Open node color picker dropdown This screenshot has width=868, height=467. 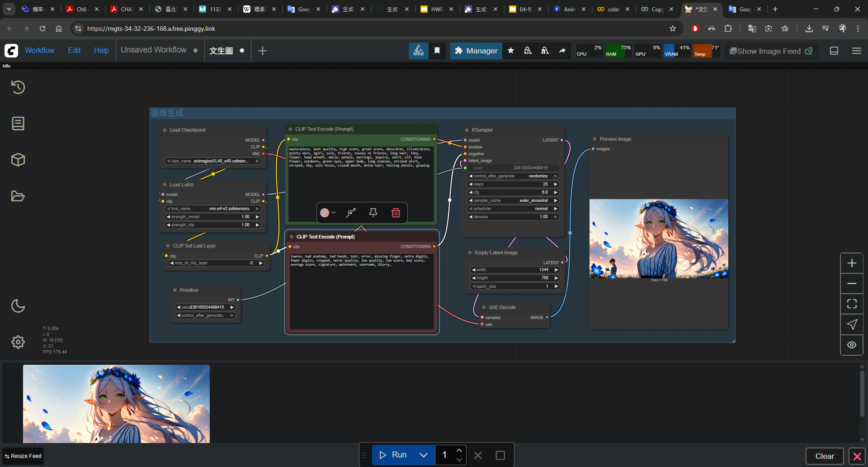[x=328, y=213]
